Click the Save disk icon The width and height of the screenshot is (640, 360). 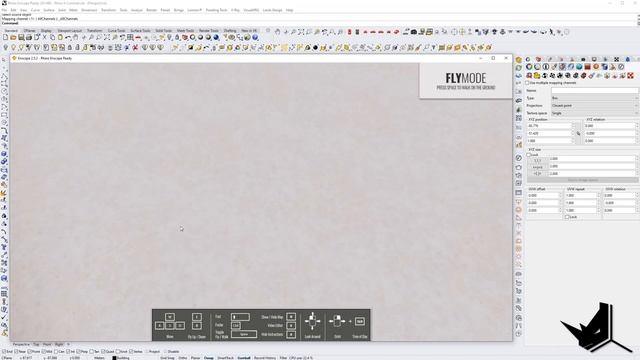pyautogui.click(x=21, y=38)
